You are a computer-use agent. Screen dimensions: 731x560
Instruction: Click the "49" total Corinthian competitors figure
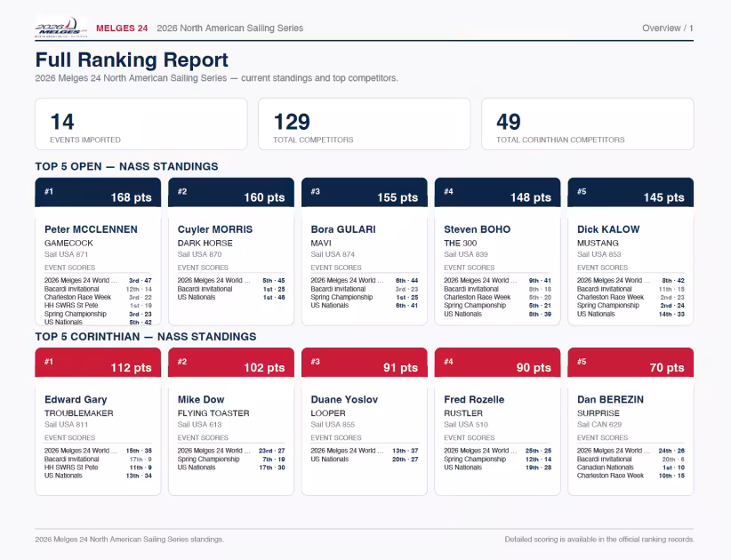[x=508, y=122]
